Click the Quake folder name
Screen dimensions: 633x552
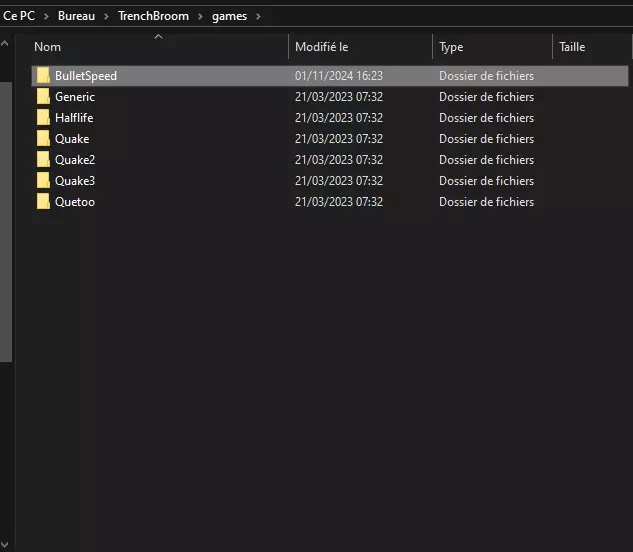click(72, 139)
